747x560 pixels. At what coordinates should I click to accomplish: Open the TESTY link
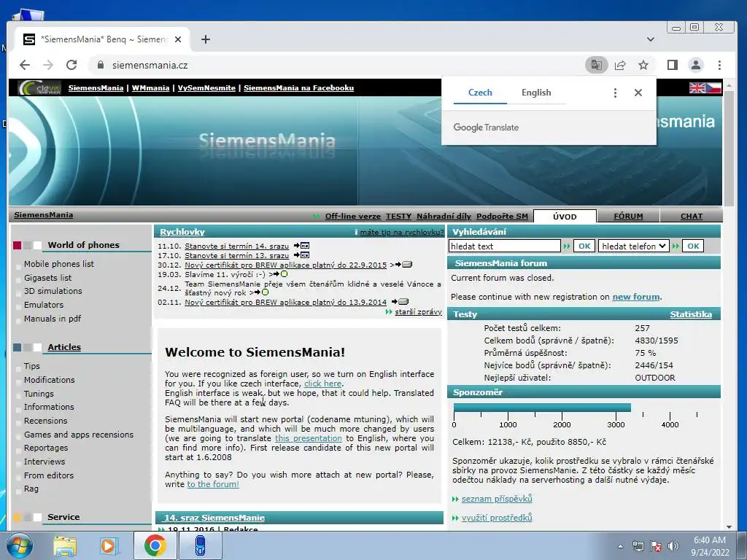click(398, 216)
